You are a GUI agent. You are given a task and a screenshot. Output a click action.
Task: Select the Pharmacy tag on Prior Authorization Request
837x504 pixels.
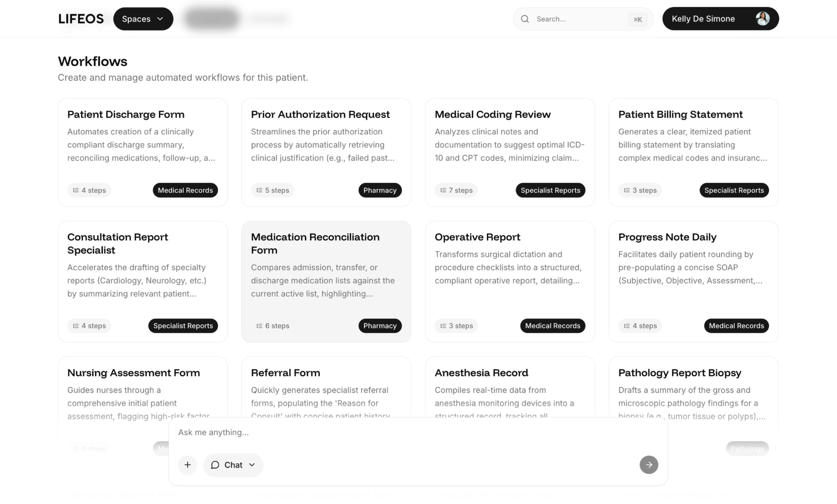[x=380, y=190]
